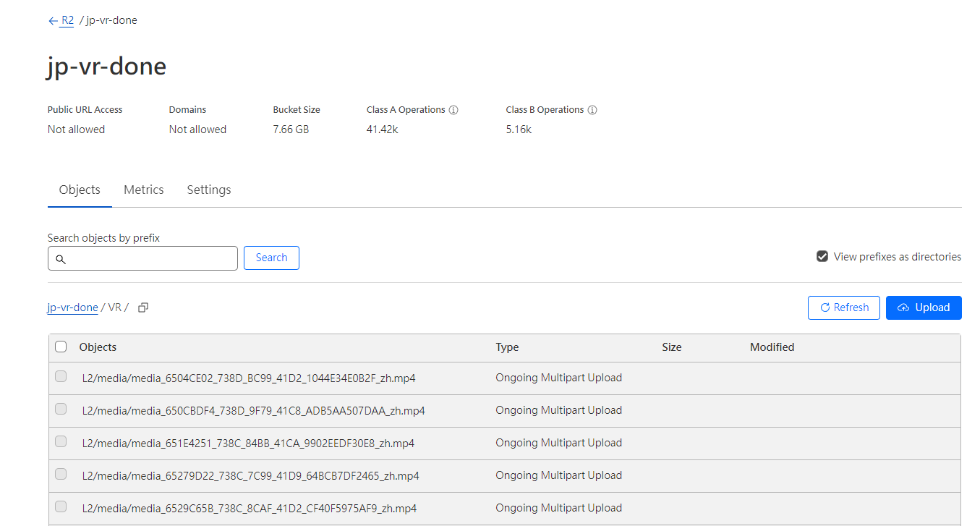The width and height of the screenshot is (980, 526).
Task: Check the select-all Objects header checkbox
Action: coord(61,347)
